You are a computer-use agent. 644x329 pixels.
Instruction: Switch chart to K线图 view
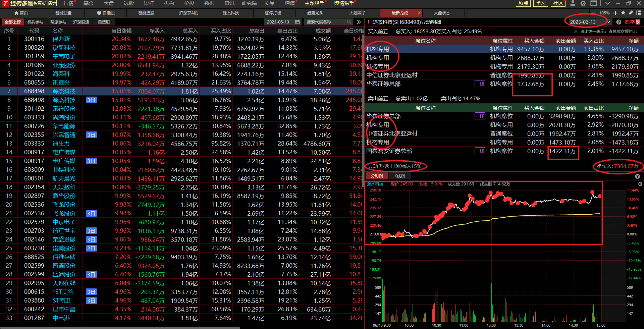point(399,176)
